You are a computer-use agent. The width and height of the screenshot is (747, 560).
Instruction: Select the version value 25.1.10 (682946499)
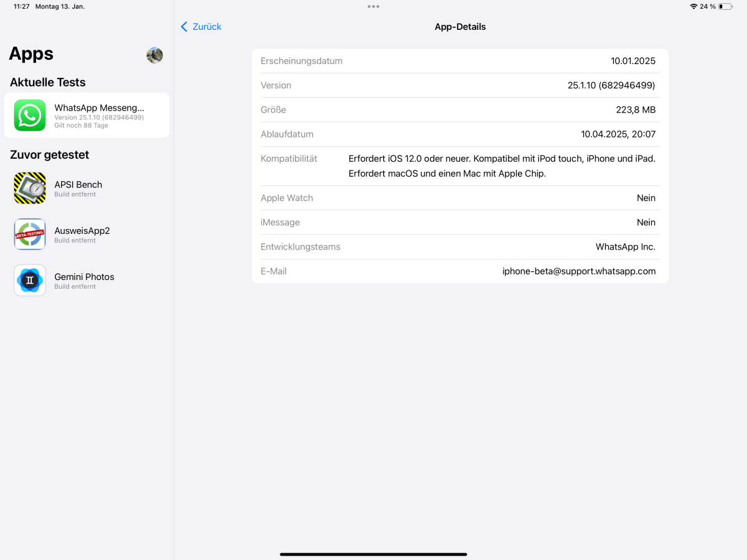point(611,85)
